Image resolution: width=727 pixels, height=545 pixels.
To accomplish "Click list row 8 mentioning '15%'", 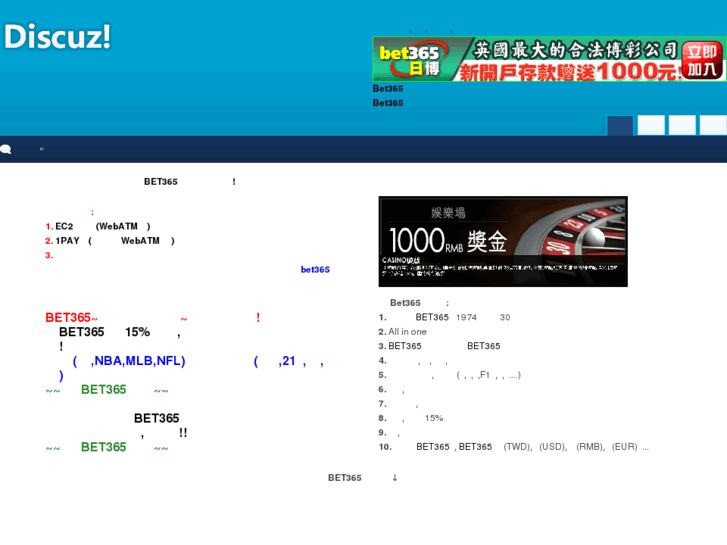I will point(411,418).
